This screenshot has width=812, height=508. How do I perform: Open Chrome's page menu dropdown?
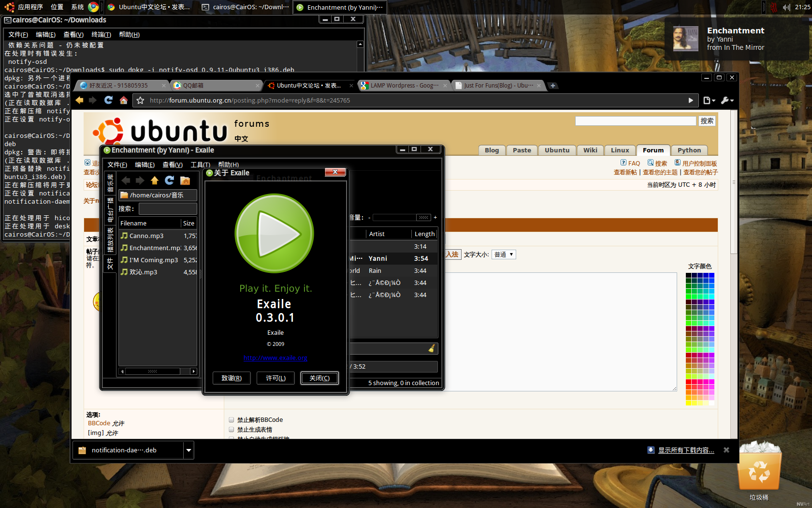(x=709, y=100)
